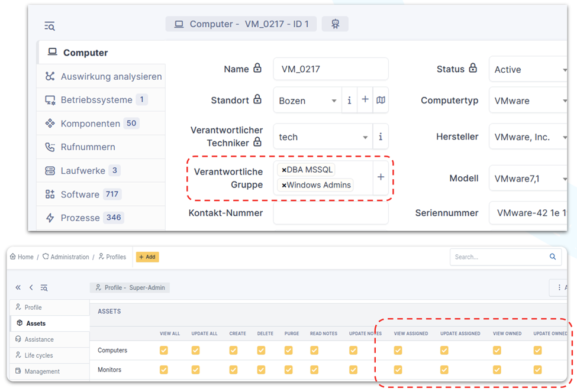
Task: Uncheck Computers View All permission
Action: click(x=164, y=351)
